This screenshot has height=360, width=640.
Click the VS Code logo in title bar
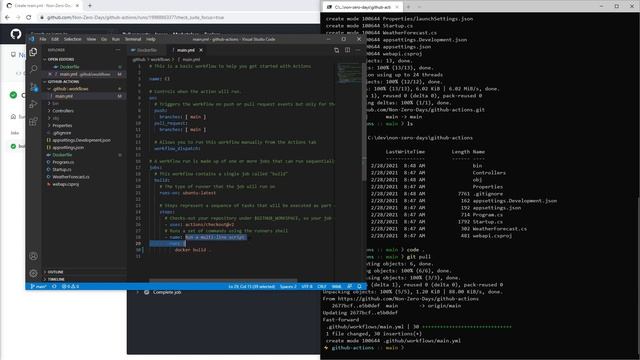[32, 39]
